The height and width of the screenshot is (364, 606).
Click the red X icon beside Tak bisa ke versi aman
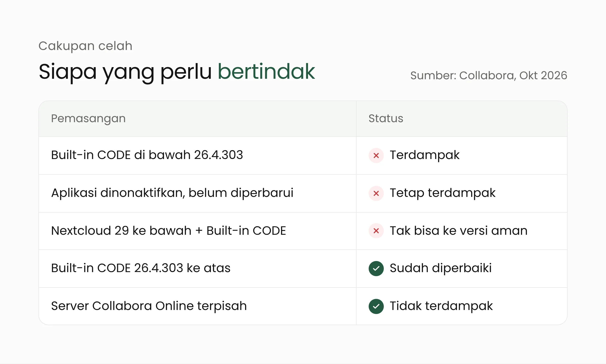(x=376, y=231)
